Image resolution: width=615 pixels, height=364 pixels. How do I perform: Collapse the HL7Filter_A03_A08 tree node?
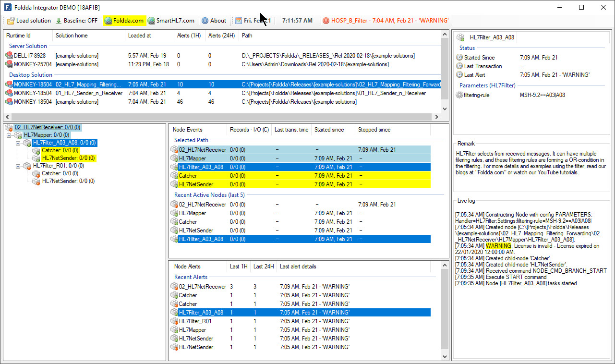coord(18,143)
